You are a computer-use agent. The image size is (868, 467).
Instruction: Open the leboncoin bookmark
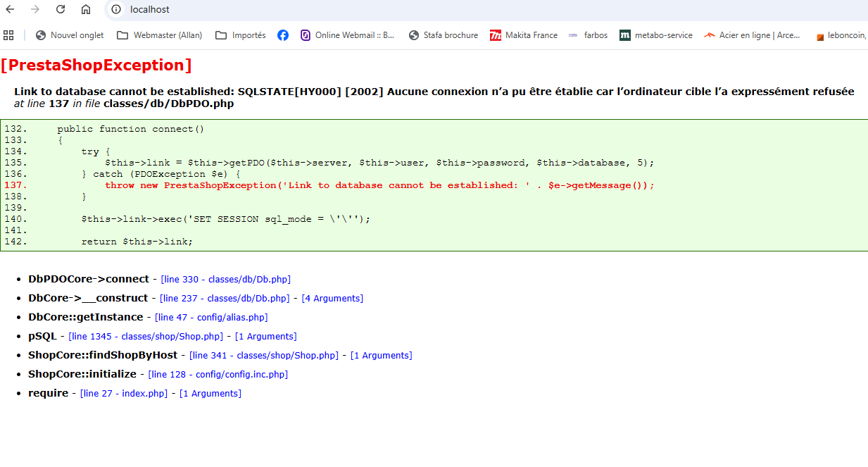pyautogui.click(x=841, y=35)
